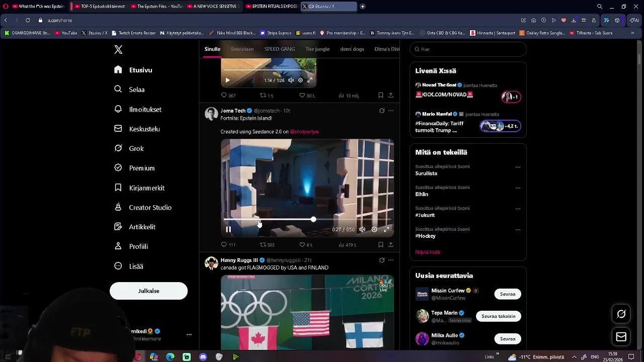Follow Miika Aulio
The image size is (644, 362).
pos(508,338)
